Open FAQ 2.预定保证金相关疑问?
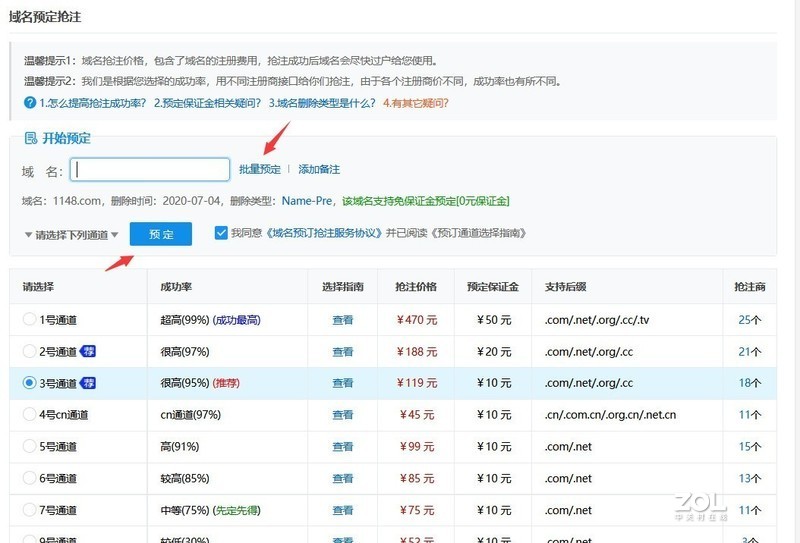 pos(207,103)
